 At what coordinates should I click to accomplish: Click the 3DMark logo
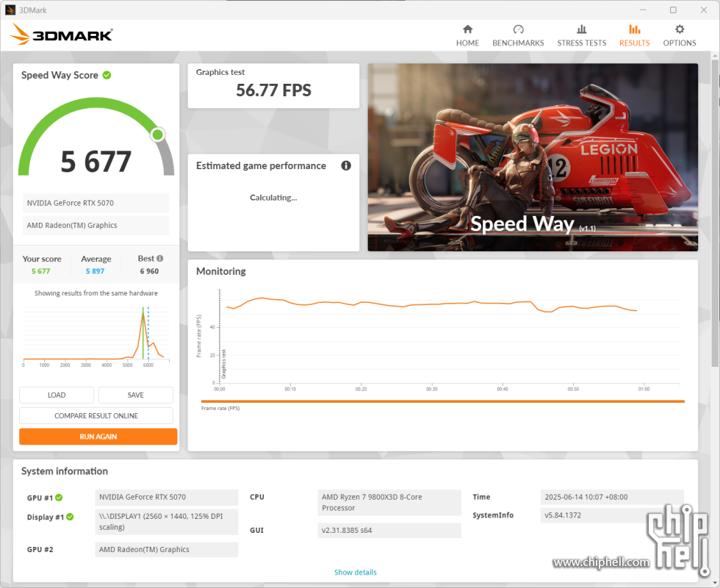tap(61, 35)
